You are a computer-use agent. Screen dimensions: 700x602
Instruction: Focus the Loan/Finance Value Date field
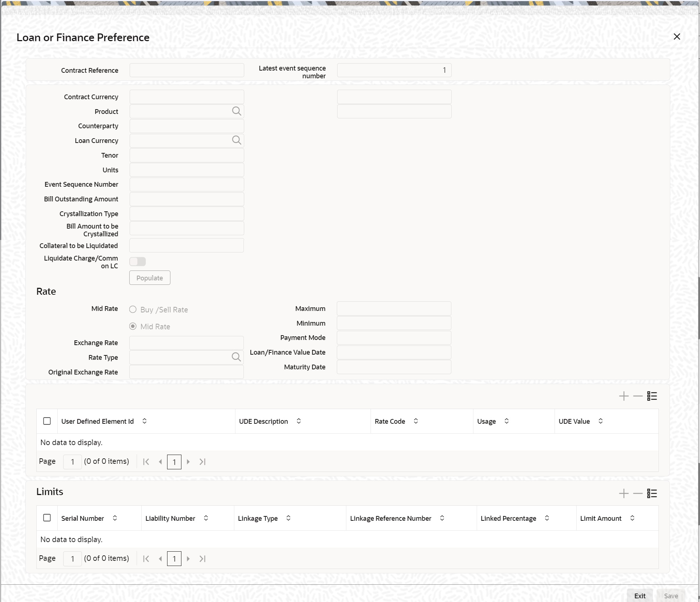click(394, 352)
